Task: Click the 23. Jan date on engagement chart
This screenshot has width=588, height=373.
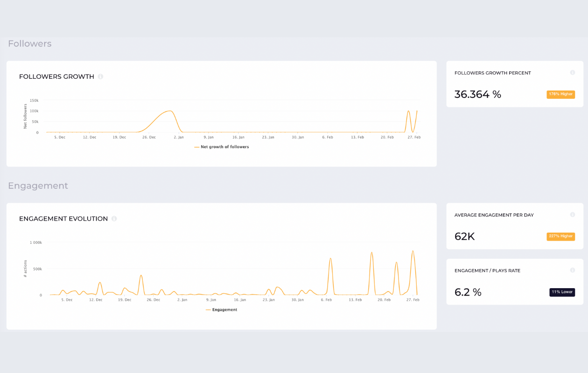Action: point(269,300)
